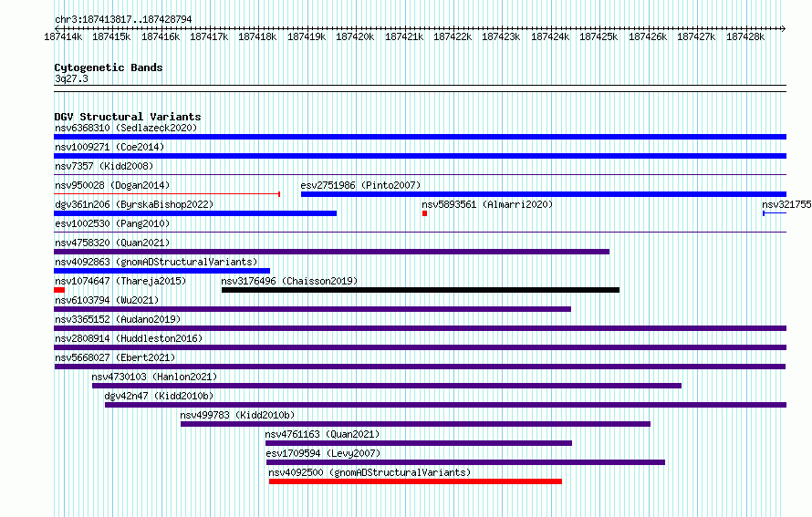
Task: Click the nsv5893561 (Almarri2020) label
Action: click(x=487, y=204)
